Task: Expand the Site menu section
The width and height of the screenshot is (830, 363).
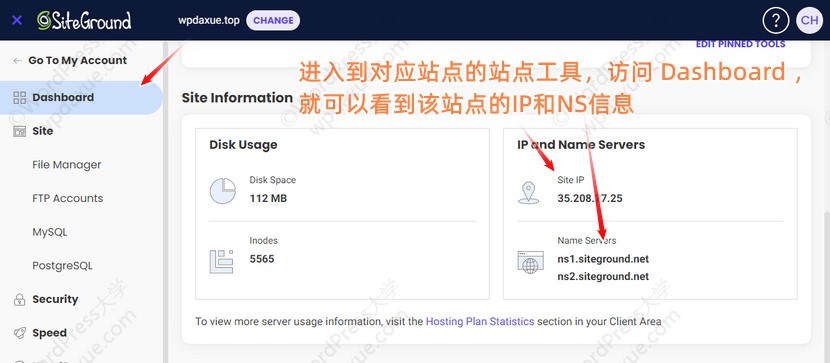Action: click(42, 131)
